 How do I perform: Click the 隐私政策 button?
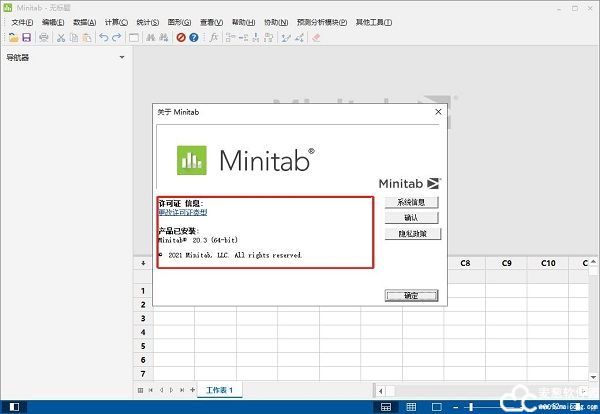[413, 233]
